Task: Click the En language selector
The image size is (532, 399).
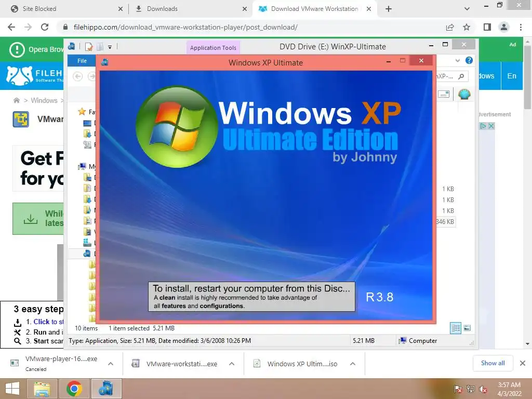Action: (512, 76)
